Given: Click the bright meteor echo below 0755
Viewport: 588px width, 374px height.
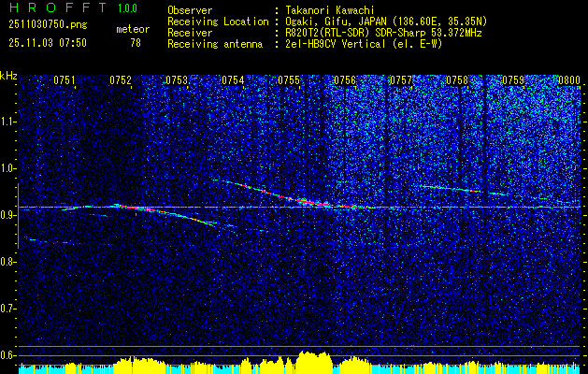Looking at the screenshot, I should [299, 197].
